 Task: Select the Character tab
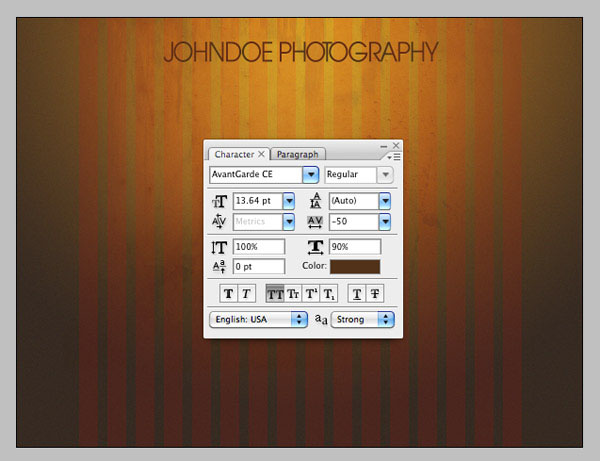[234, 154]
